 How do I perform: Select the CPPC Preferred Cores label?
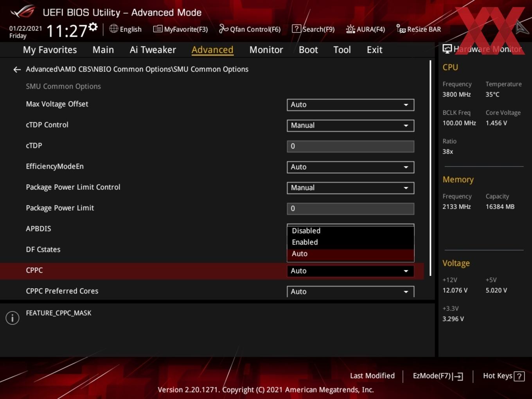point(62,291)
